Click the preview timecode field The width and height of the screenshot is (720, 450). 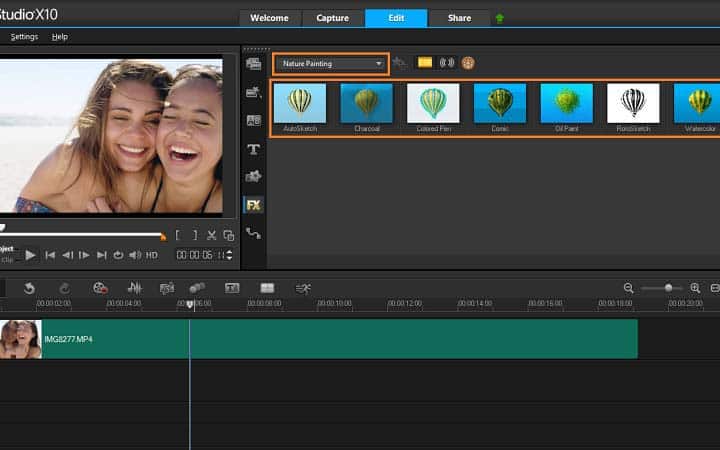(x=201, y=254)
